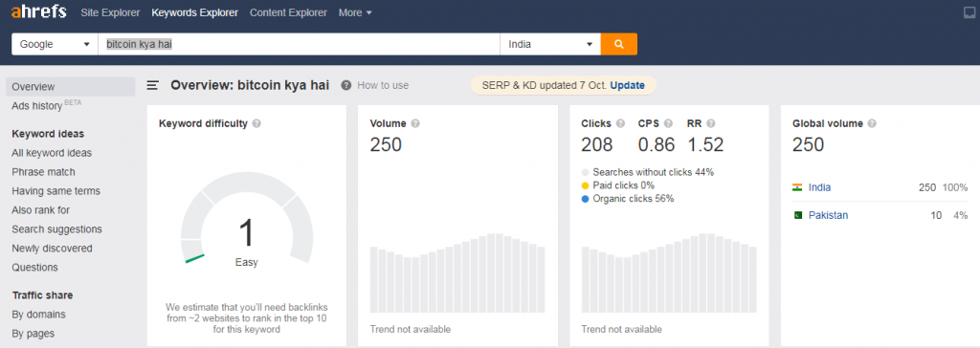Click the India country link
Viewport: 980px width, 348px height.
[x=819, y=187]
